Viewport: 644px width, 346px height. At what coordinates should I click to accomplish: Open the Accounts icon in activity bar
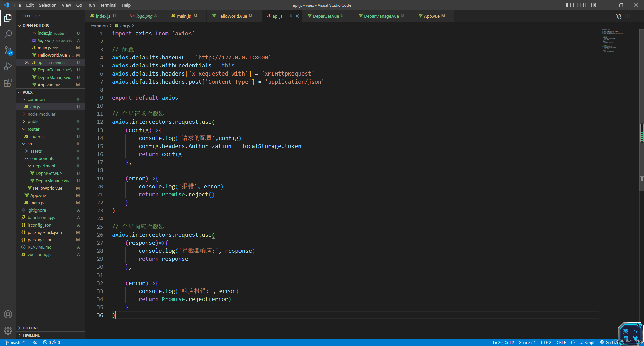pos(8,314)
